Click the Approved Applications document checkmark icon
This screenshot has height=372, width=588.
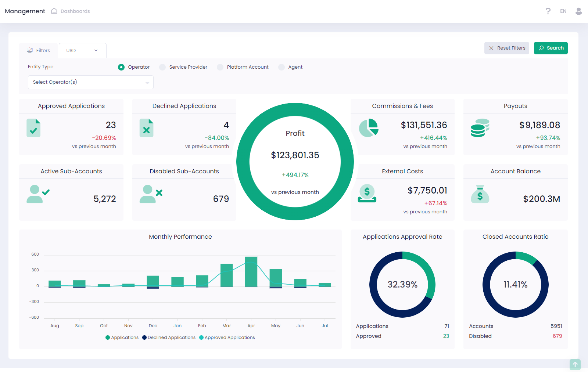tap(33, 128)
